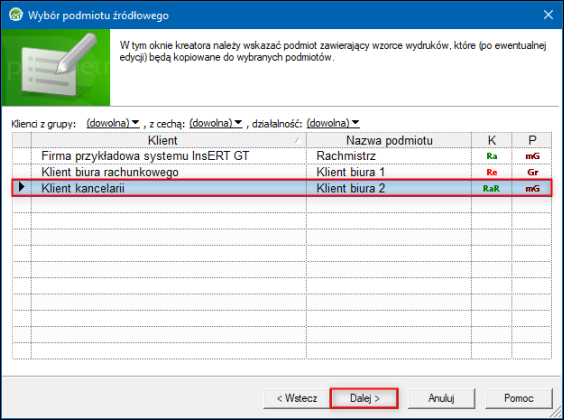564x420 pixels.
Task: Click the P column header
Action: (x=532, y=140)
